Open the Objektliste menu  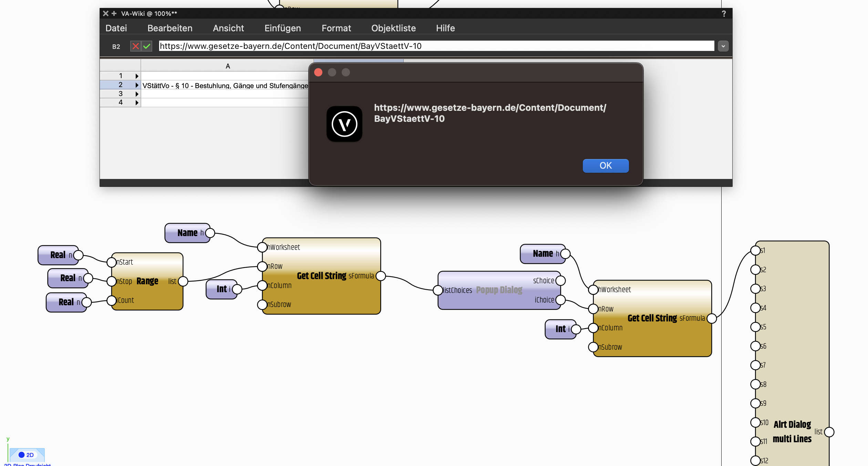click(x=393, y=28)
